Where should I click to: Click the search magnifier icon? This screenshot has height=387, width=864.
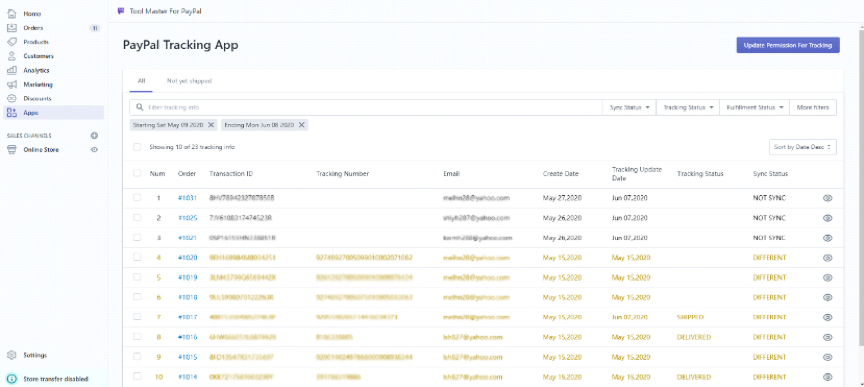tap(140, 108)
